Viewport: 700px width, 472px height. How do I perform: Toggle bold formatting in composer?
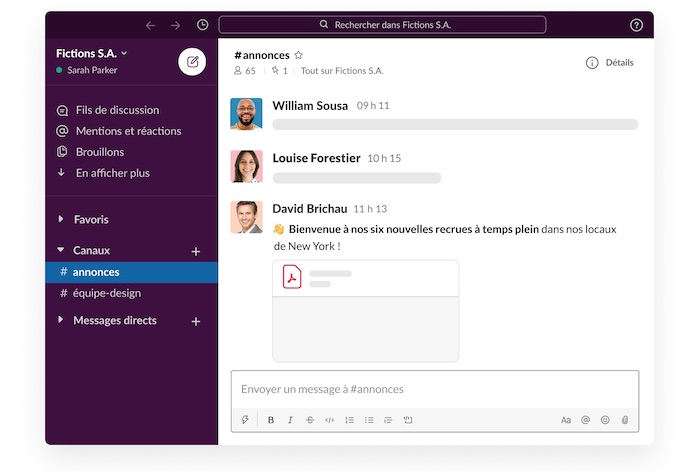(x=271, y=420)
